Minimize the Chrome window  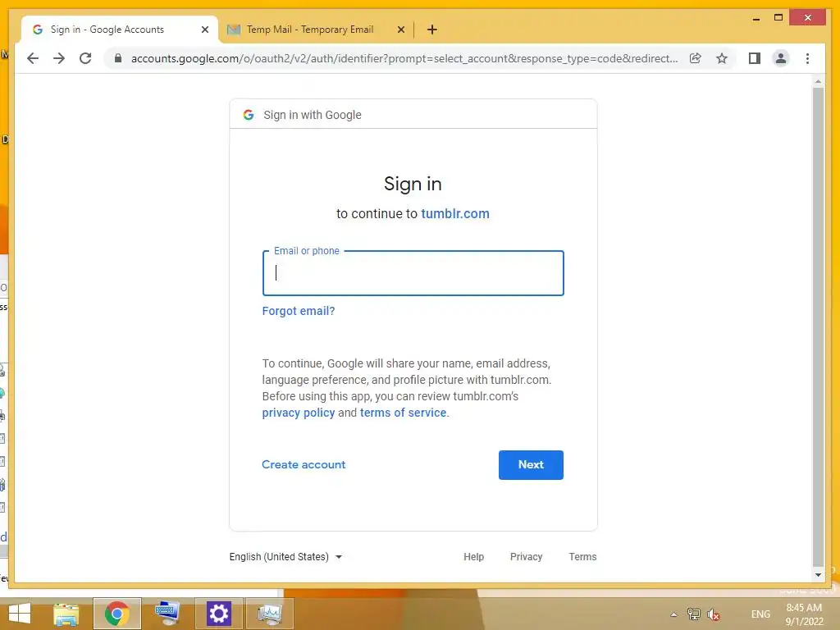756,18
